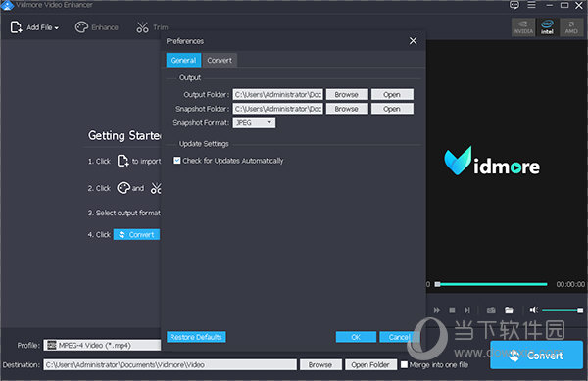
Task: Toggle NVIDIA hardware acceleration
Action: click(523, 27)
